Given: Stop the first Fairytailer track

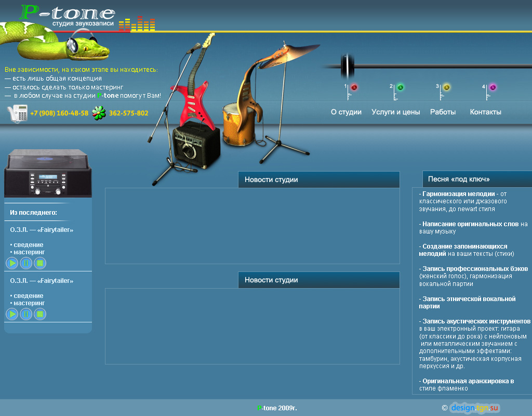Looking at the screenshot, I should (40, 263).
